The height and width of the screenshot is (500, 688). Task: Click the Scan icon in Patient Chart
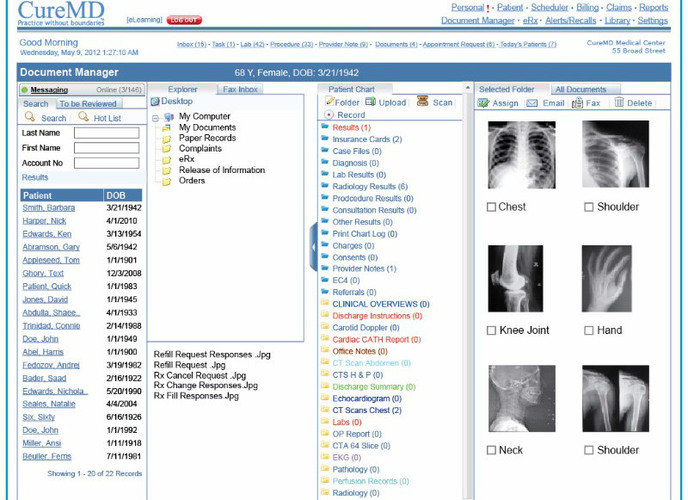point(423,101)
